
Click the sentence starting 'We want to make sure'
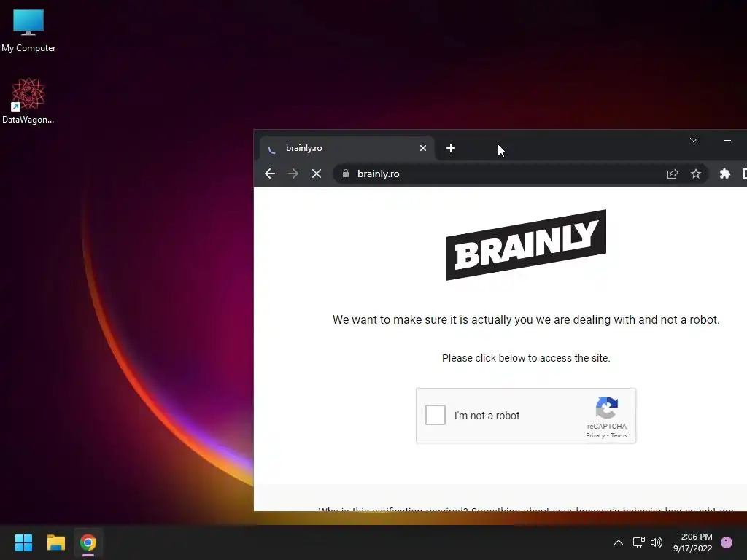point(526,319)
